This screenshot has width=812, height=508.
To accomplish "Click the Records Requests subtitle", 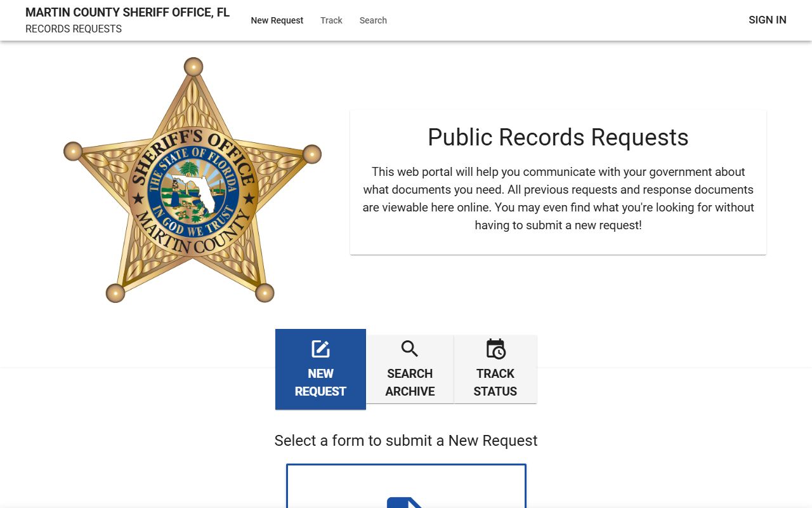I will (x=74, y=29).
